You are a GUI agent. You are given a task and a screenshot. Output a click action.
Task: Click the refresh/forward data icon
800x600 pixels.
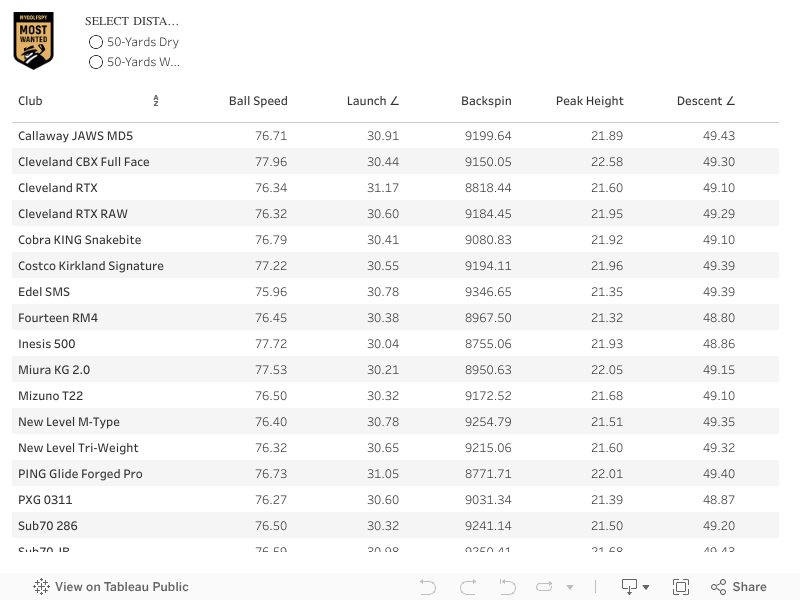click(544, 587)
